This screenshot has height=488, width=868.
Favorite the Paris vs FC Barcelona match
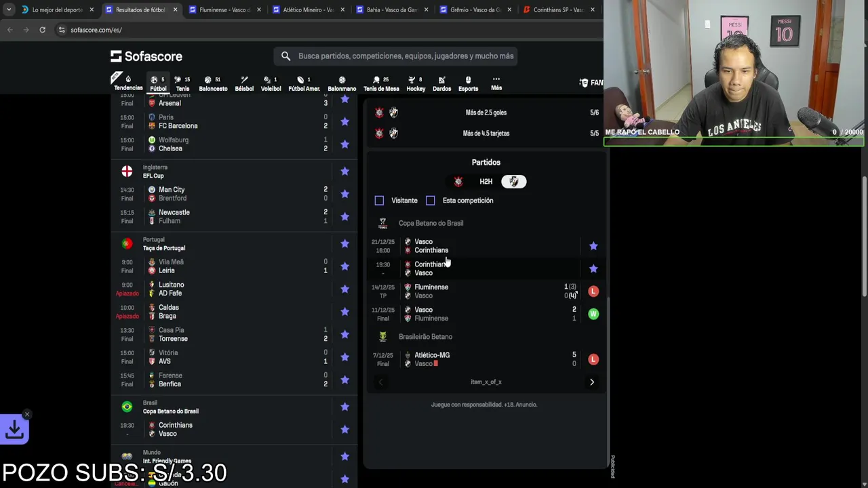[344, 121]
